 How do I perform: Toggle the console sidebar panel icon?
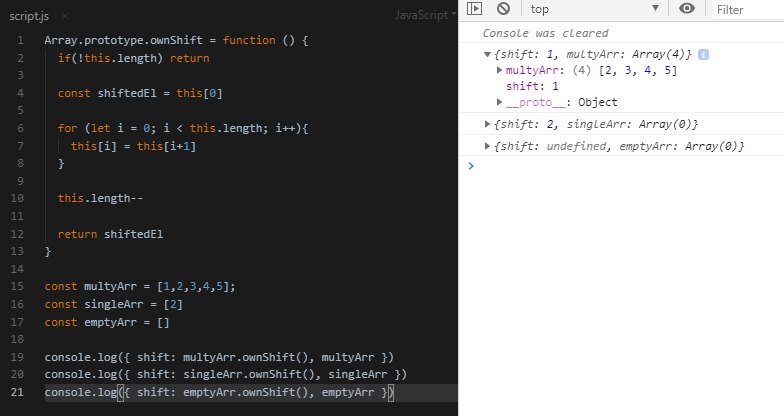pyautogui.click(x=474, y=8)
